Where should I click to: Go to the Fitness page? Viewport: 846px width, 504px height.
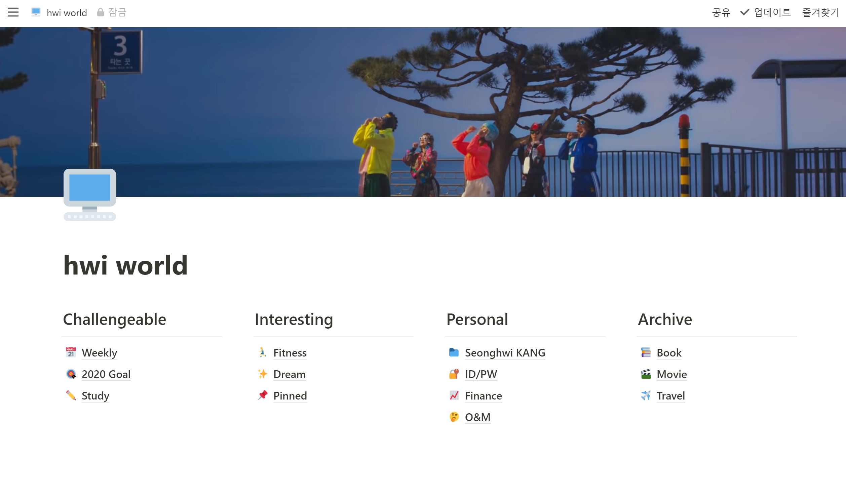[x=290, y=352]
